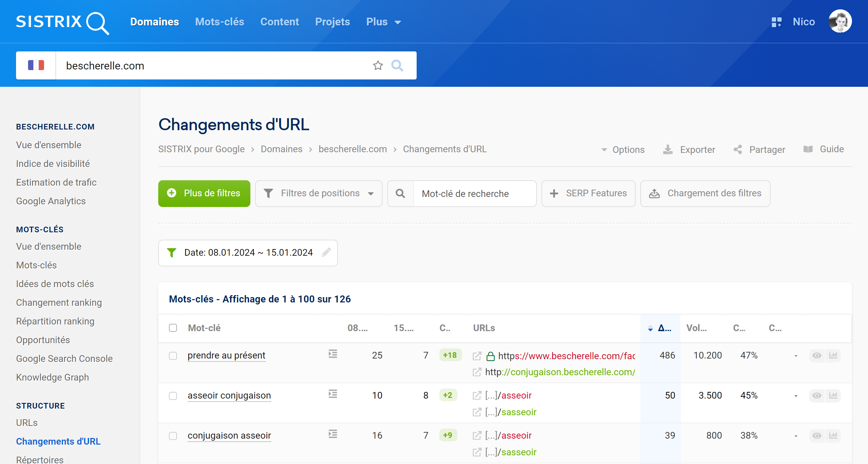The width and height of the screenshot is (868, 464).
Task: Open chart icon in 'conjugaison asseoir' row
Action: click(x=833, y=436)
